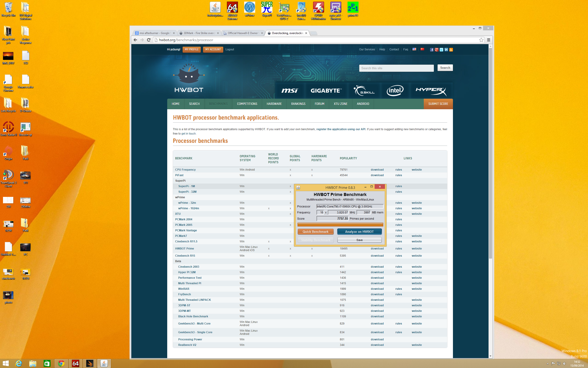
Task: Open Sonic Radar II desktop icon
Action: click(x=8, y=129)
